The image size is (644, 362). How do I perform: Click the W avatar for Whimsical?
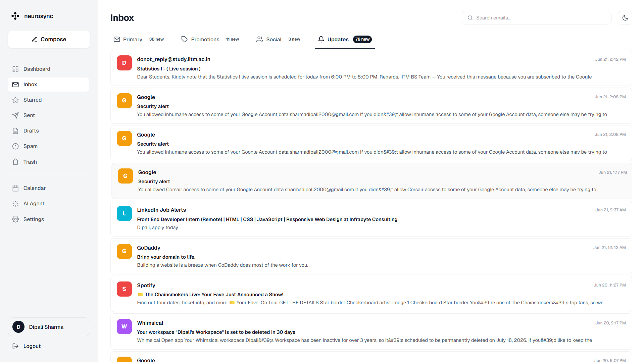pos(124,326)
